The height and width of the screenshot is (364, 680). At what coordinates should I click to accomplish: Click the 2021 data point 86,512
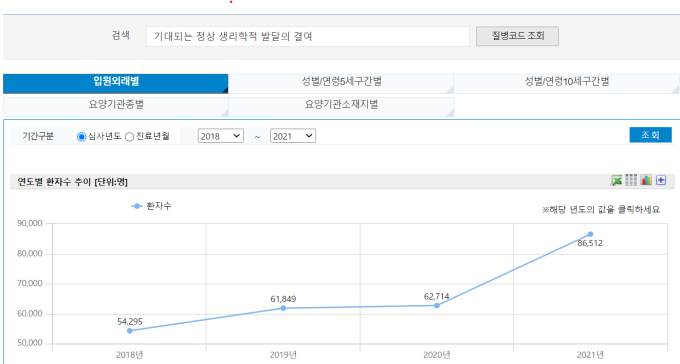(x=590, y=234)
